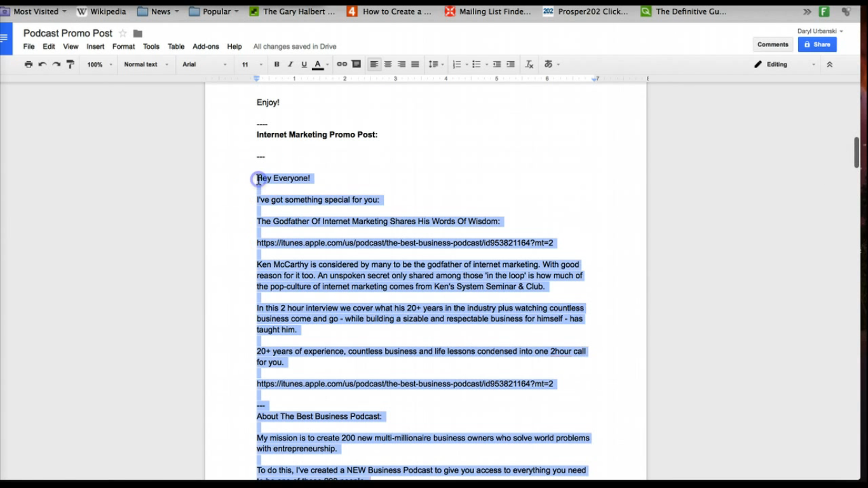Open the input tools icon
Screen dimensions: 868x488
coord(548,64)
